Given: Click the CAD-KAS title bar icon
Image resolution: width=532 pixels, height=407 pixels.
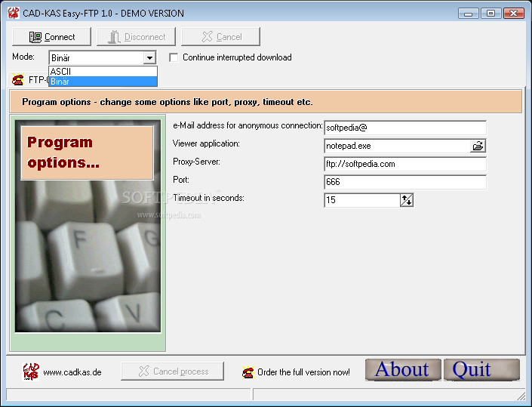Looking at the screenshot, I should tap(14, 13).
